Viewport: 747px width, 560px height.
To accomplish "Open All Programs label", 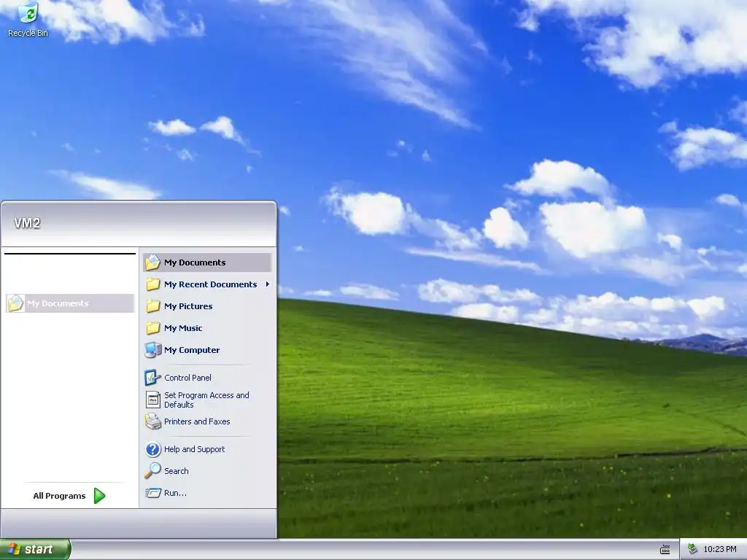I will (x=59, y=496).
